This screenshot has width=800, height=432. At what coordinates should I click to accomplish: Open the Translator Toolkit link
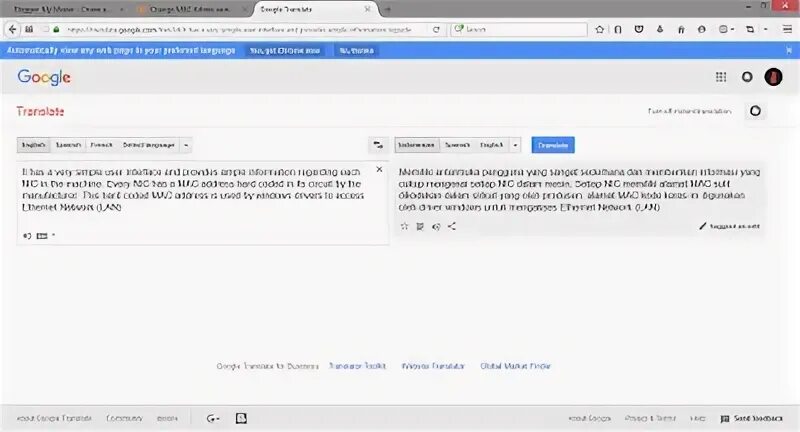357,366
